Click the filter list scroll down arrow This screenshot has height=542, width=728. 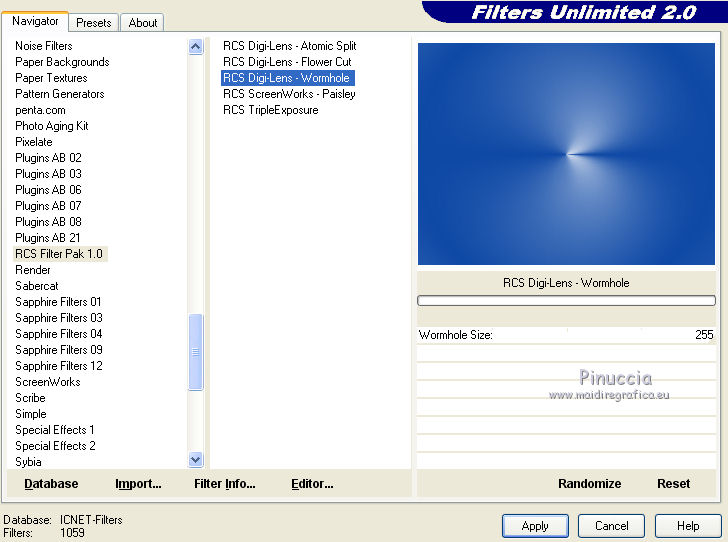click(x=195, y=459)
